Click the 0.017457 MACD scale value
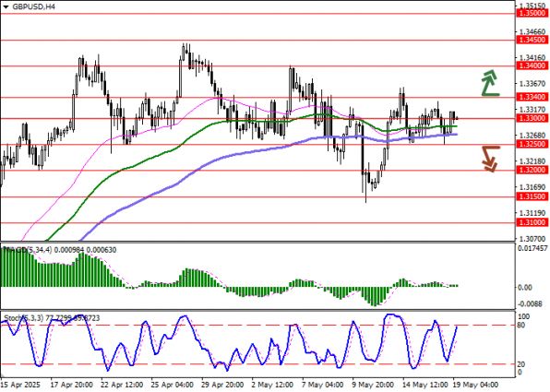 [532, 248]
